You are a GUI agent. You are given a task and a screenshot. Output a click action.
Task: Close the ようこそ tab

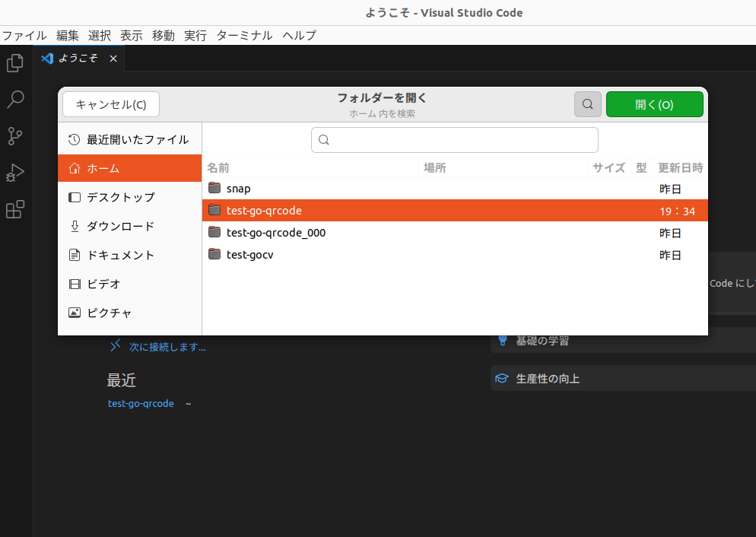coord(113,59)
